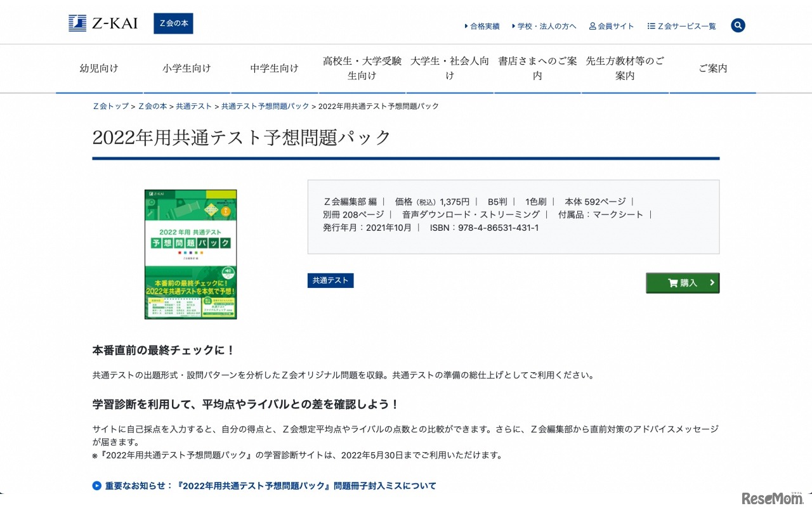Select the 小学生向け navigation tab
This screenshot has width=812, height=513.
point(187,68)
